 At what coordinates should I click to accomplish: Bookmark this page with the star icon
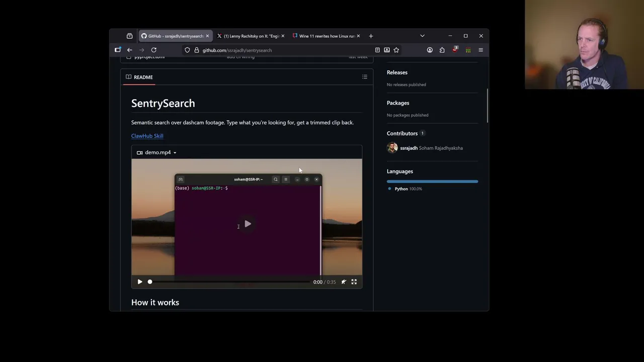pyautogui.click(x=396, y=50)
